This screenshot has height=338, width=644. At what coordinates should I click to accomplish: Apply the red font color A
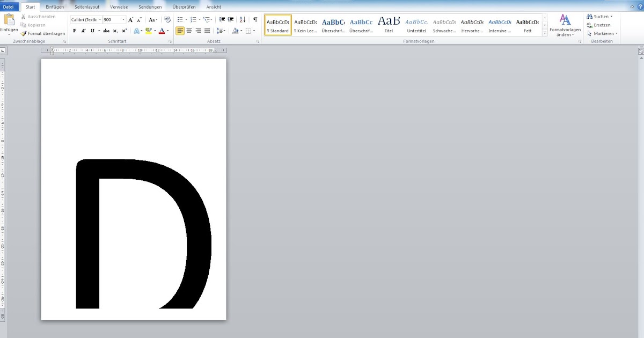[x=162, y=31]
